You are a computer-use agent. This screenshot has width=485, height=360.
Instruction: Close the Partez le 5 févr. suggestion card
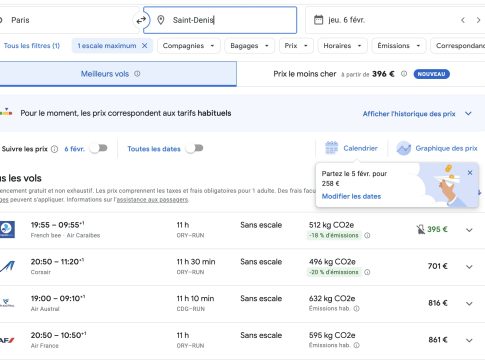coord(470,173)
